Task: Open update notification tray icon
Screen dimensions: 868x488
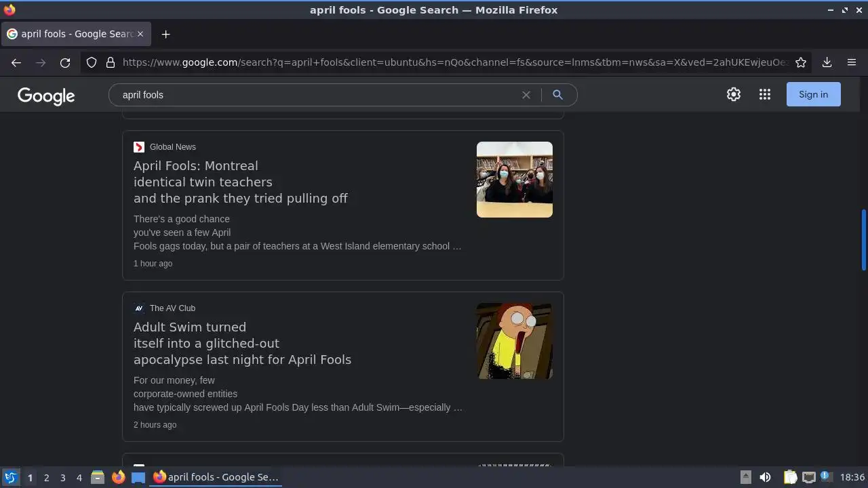Action: pyautogui.click(x=825, y=476)
